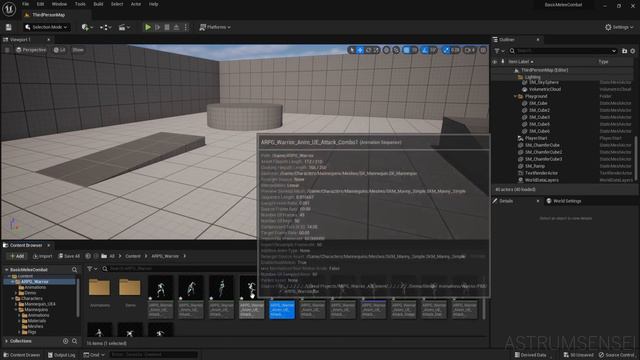Viewport: 640px width, 360px height.
Task: Click the Outliner settings gear icon
Action: click(x=633, y=51)
